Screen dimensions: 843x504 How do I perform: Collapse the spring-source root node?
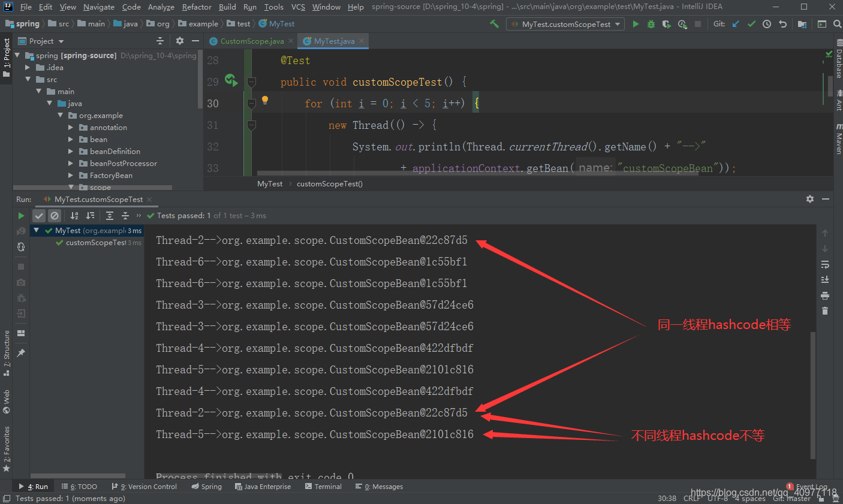(17, 55)
